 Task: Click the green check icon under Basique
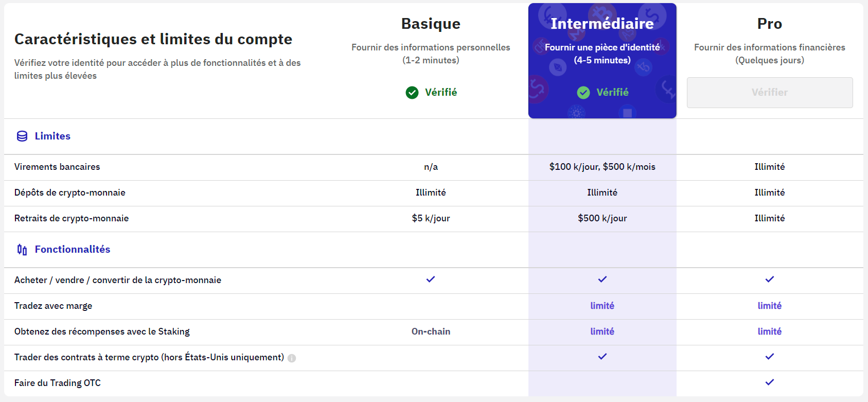point(412,93)
